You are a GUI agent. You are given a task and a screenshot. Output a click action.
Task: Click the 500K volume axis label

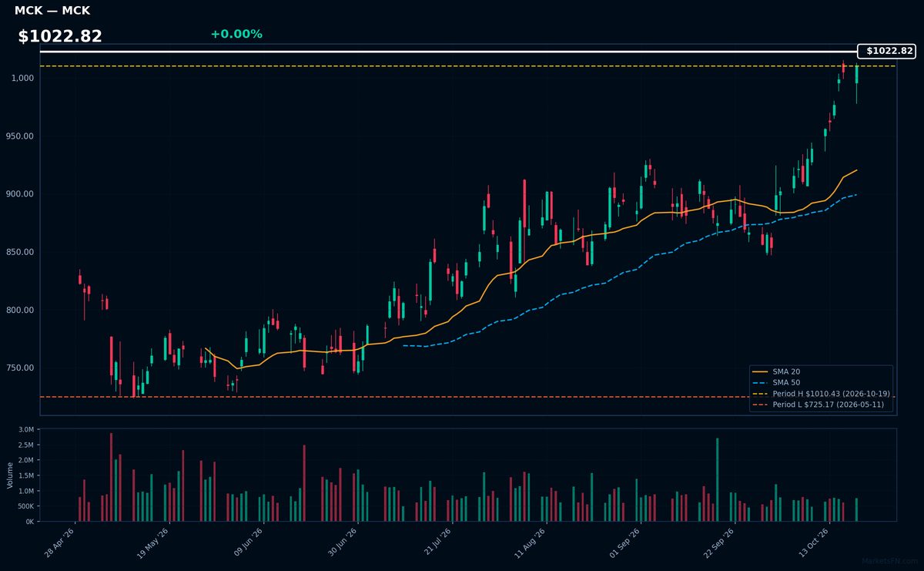(25, 506)
